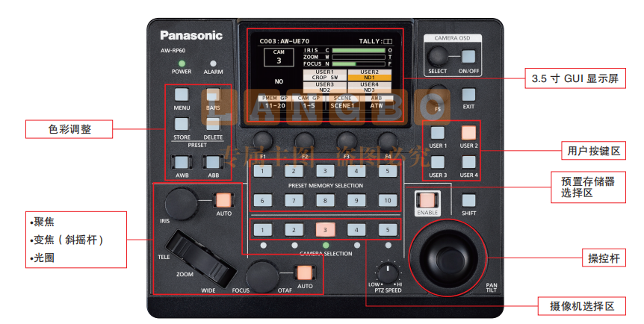
Task: Recall preset memory button 1
Action: pyautogui.click(x=262, y=171)
